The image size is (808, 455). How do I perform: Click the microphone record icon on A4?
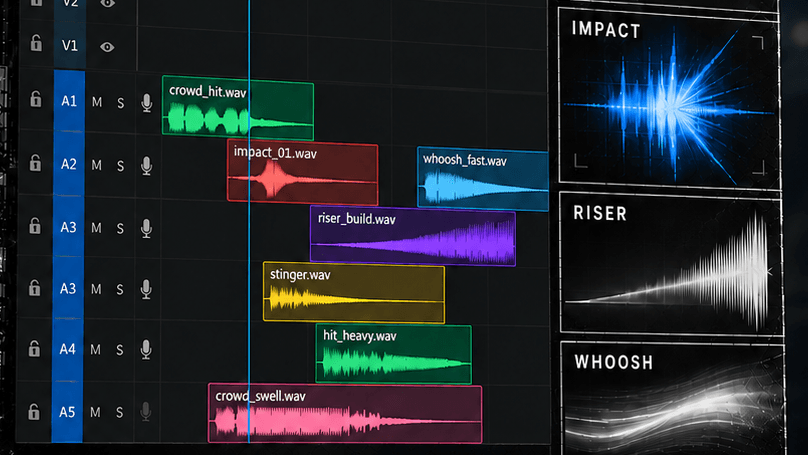point(146,350)
